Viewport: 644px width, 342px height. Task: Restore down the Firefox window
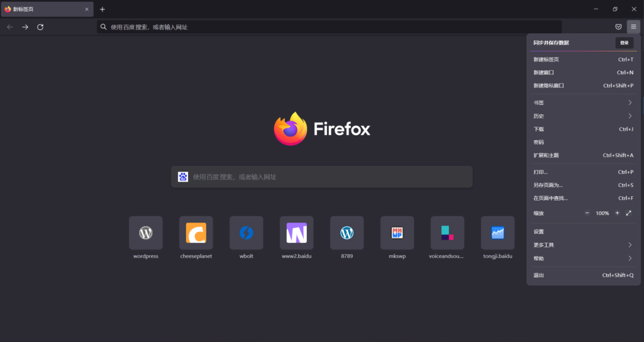pos(615,9)
